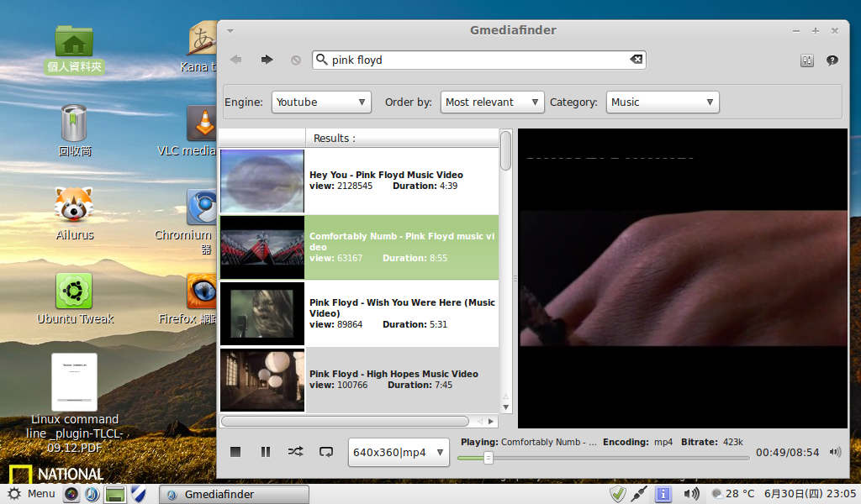The width and height of the screenshot is (861, 504).
Task: Click the scroll-right arrow under results list
Action: coord(491,421)
